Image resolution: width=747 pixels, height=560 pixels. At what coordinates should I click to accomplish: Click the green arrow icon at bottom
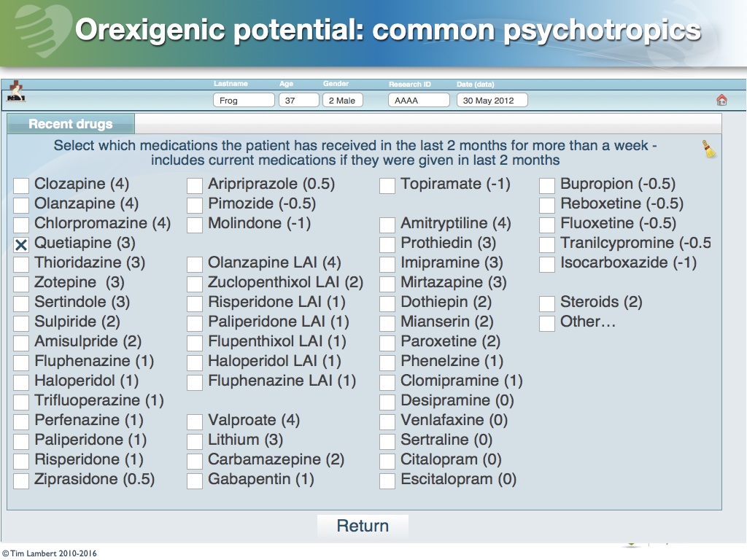click(x=630, y=543)
